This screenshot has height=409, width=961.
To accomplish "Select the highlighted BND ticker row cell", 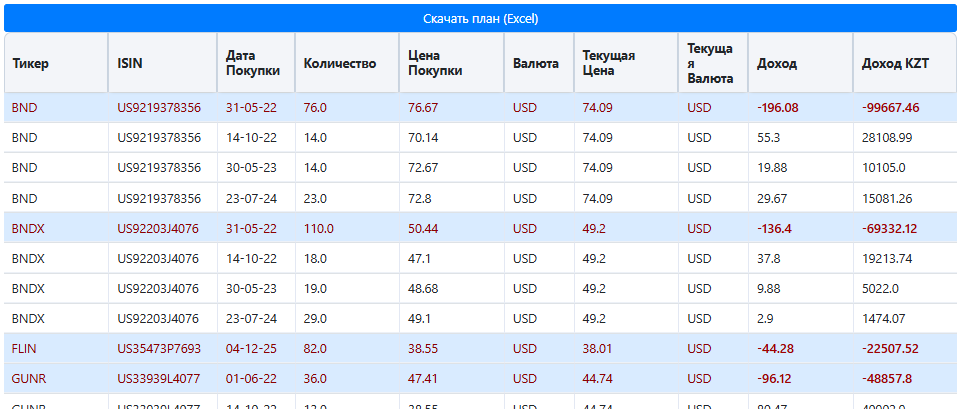I will tap(25, 108).
